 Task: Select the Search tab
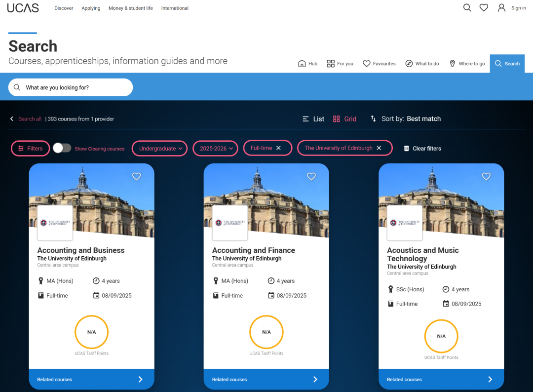507,64
